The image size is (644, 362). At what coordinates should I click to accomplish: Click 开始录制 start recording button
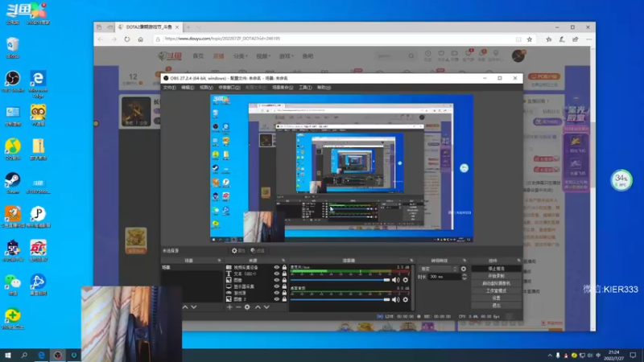[x=496, y=276]
